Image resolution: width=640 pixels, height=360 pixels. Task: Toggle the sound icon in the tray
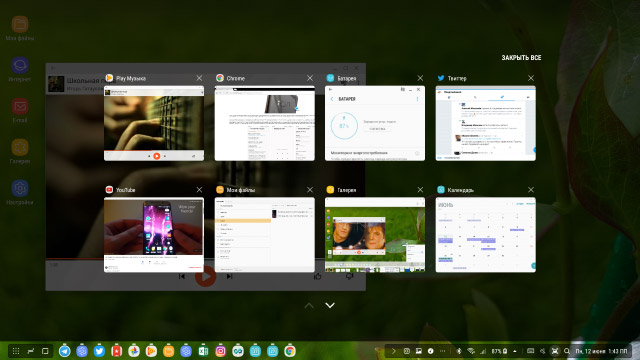(x=542, y=351)
